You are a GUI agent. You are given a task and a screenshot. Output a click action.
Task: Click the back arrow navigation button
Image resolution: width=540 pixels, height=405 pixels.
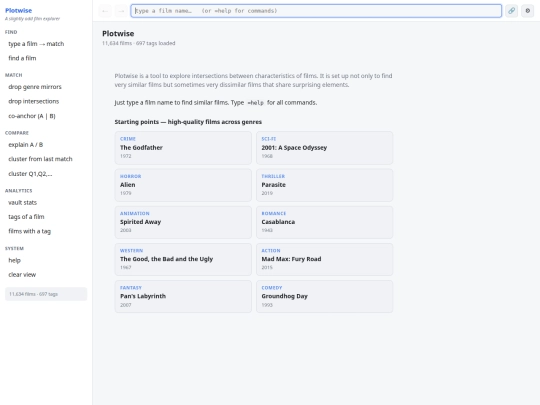(105, 11)
